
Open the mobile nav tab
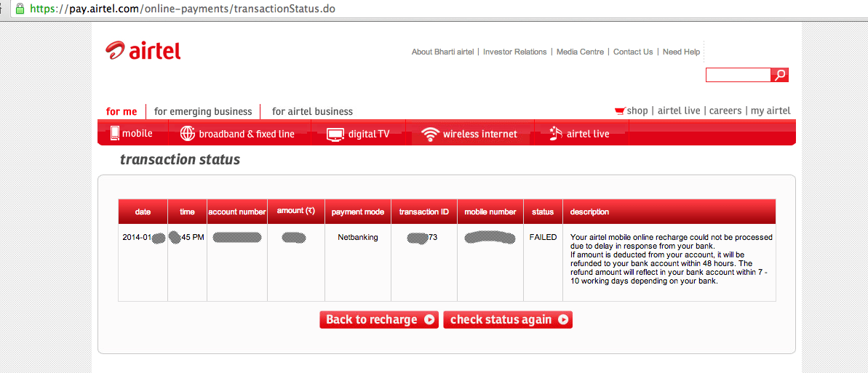(131, 133)
